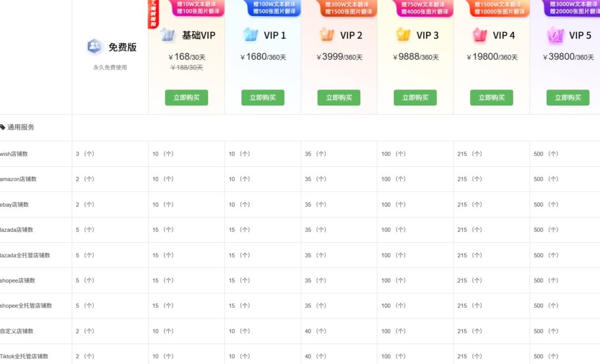Image resolution: width=600 pixels, height=364 pixels.
Task: Click the 通用服务 section header
Action: 21,127
